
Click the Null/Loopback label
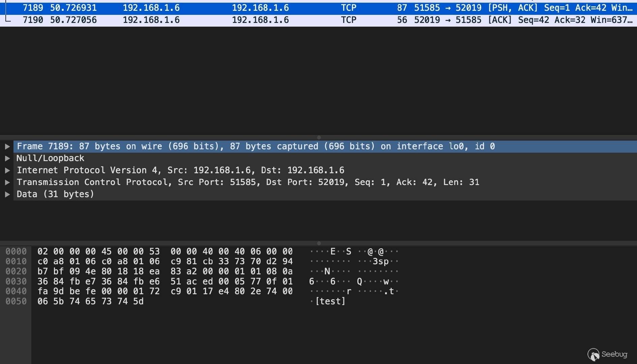51,158
